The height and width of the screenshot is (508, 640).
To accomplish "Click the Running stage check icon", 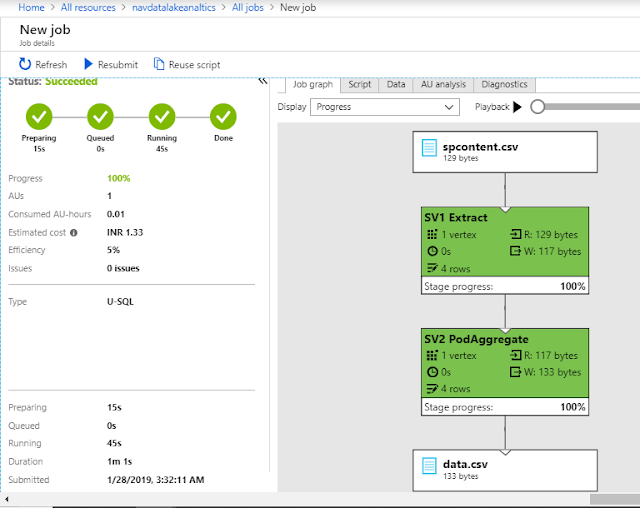I will click(x=162, y=117).
